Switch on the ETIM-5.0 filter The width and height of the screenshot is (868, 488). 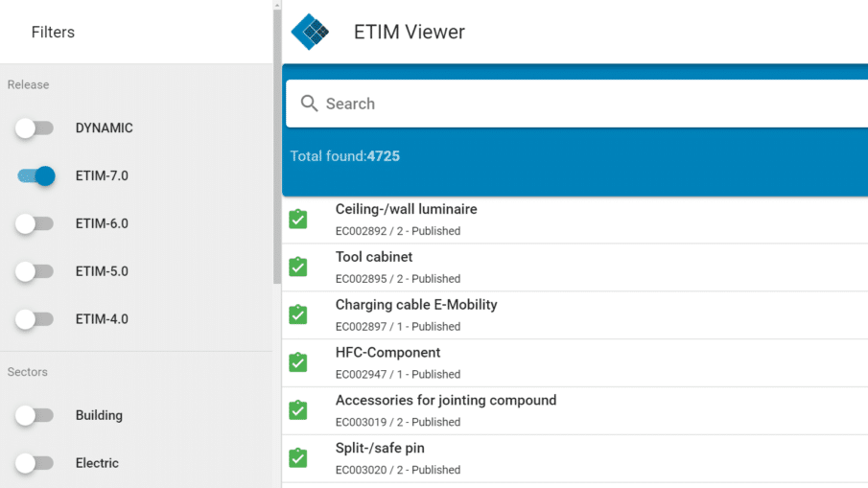point(35,271)
